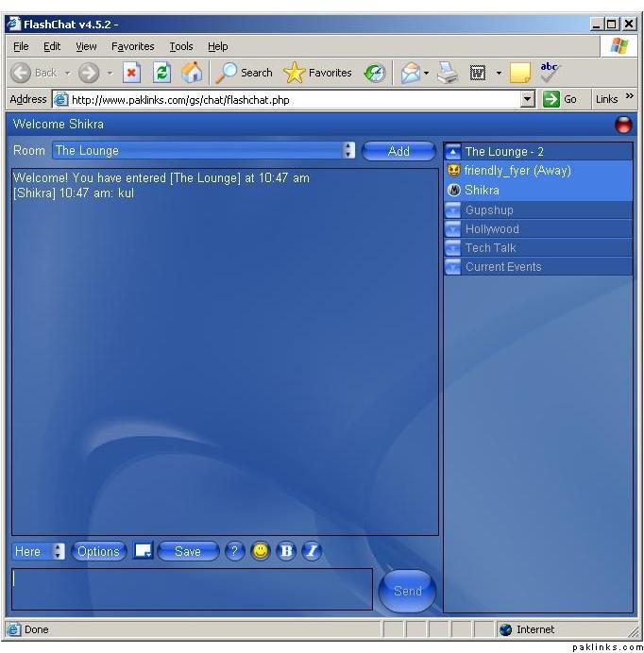Open the History toolbar button
The image size is (644, 653).
point(375,73)
